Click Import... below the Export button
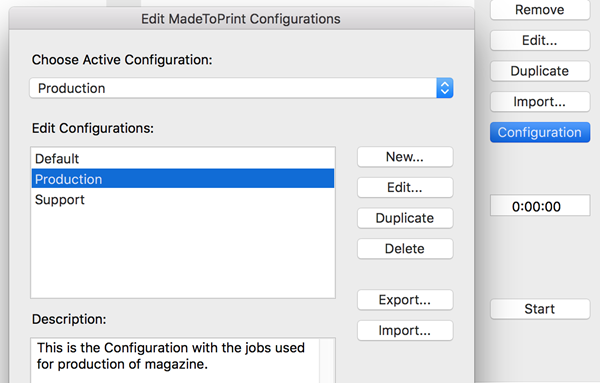 (x=405, y=330)
